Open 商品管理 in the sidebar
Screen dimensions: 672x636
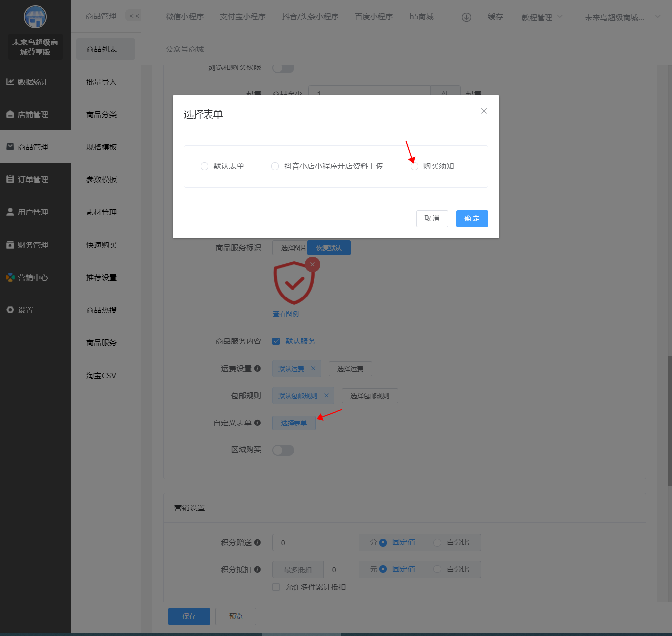click(35, 147)
